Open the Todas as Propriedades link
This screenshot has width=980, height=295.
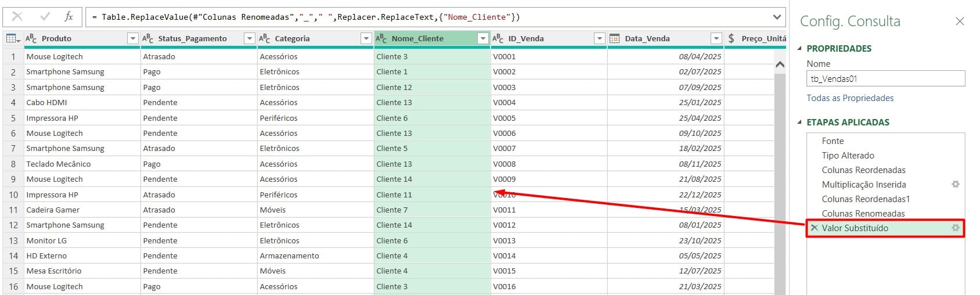point(850,98)
